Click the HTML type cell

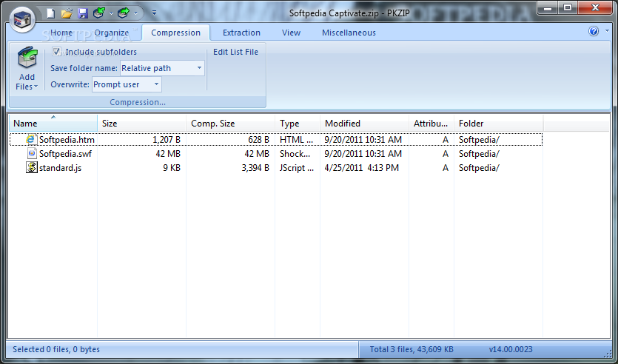(296, 140)
